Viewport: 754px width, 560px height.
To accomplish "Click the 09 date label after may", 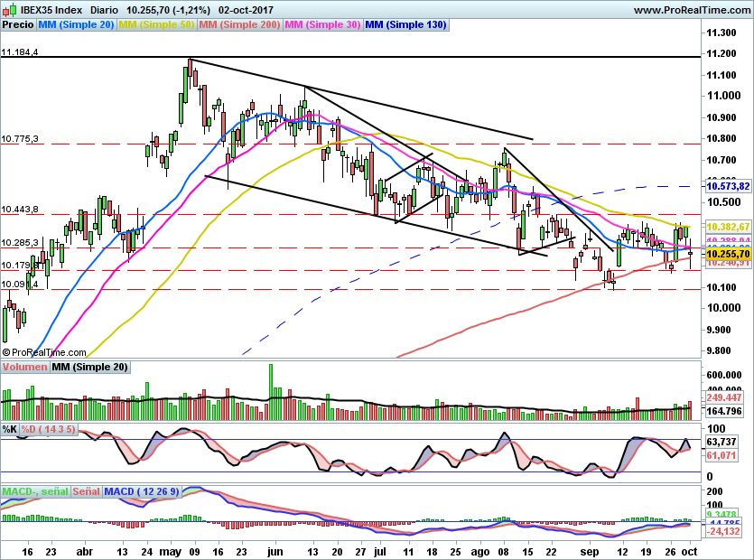I will pos(194,552).
